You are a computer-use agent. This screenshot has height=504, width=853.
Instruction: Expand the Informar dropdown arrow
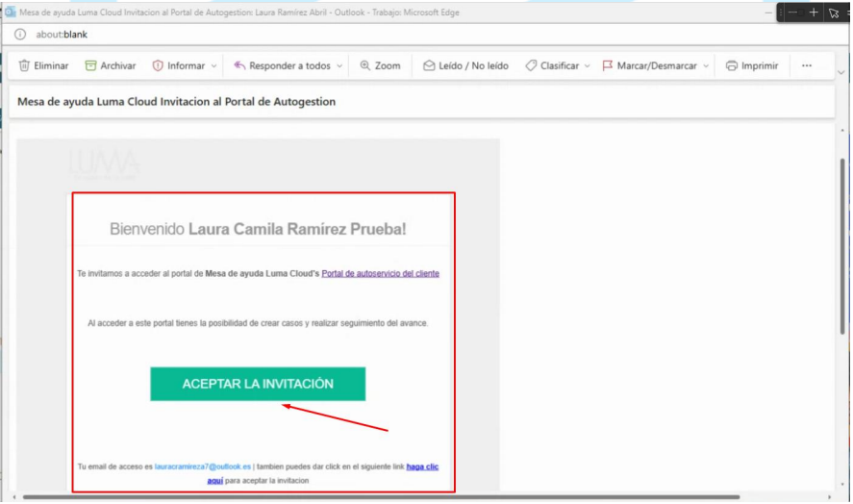[x=213, y=66]
